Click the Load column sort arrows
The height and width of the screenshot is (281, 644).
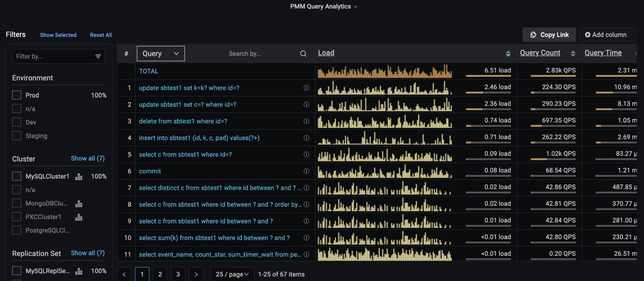tap(508, 54)
